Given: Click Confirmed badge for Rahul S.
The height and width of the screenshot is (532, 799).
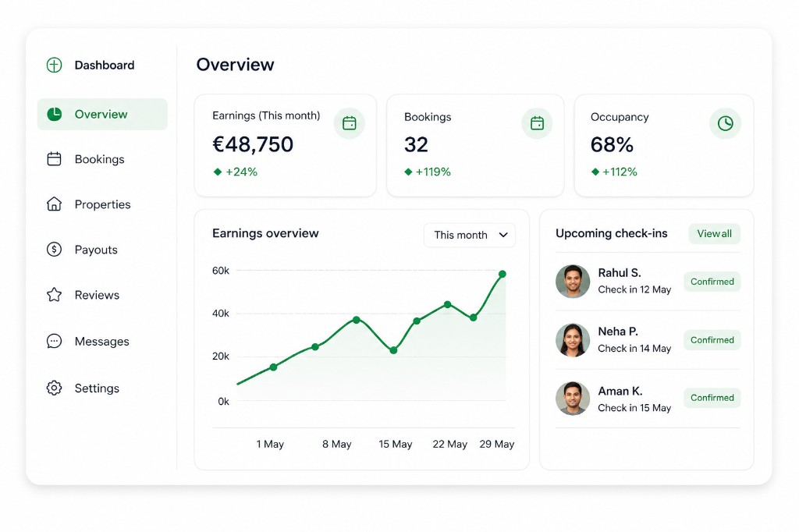Looking at the screenshot, I should pyautogui.click(x=712, y=282).
